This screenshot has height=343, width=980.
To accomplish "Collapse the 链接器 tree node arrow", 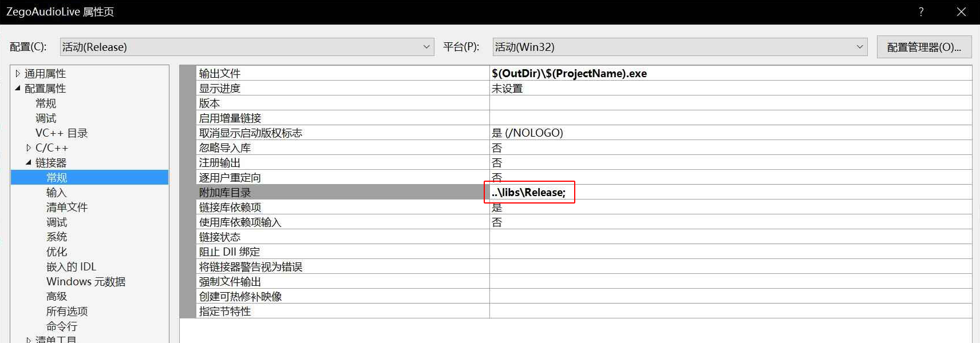I will click(29, 163).
